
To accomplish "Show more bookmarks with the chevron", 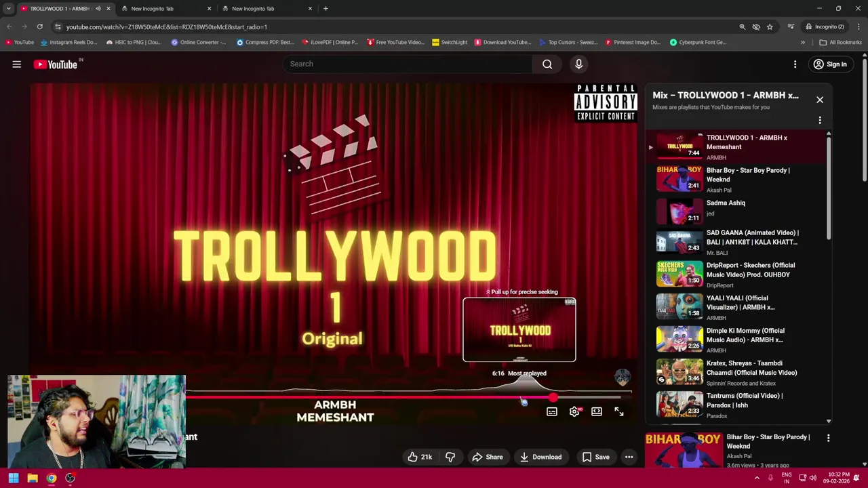I will coord(803,42).
